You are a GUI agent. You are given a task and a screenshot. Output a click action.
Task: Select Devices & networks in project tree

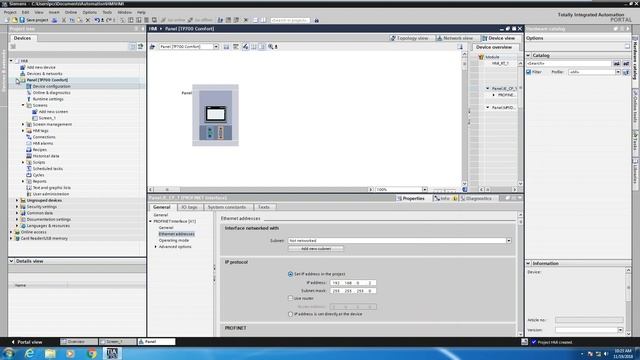(x=44, y=73)
